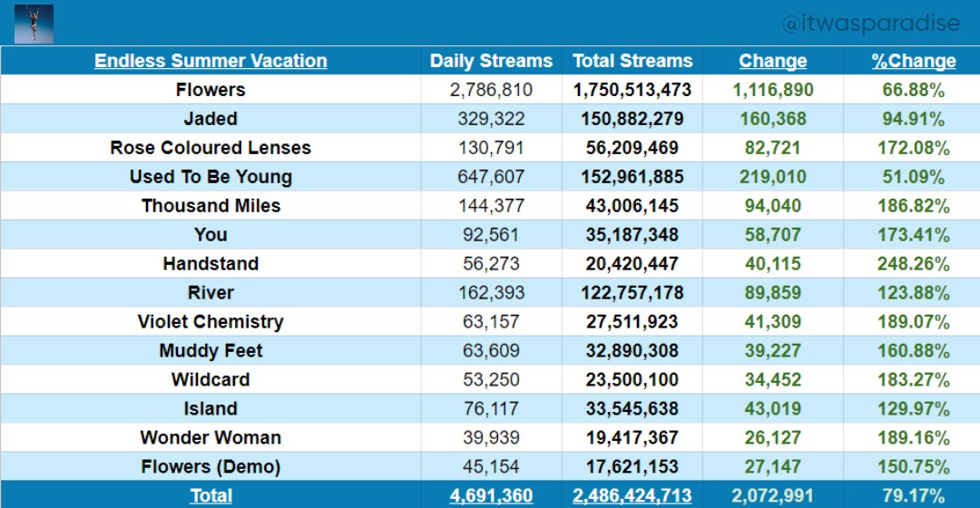Select the River song title cell
This screenshot has width=980, height=508.
[211, 292]
